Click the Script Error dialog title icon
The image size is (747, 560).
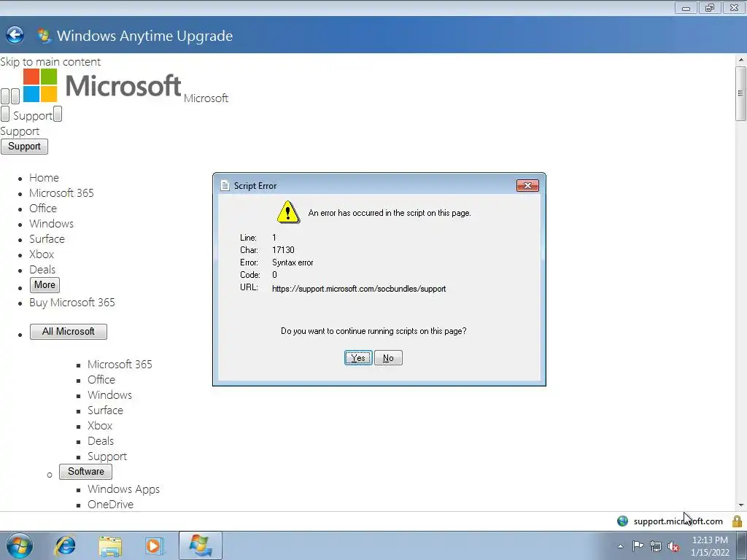pos(225,186)
